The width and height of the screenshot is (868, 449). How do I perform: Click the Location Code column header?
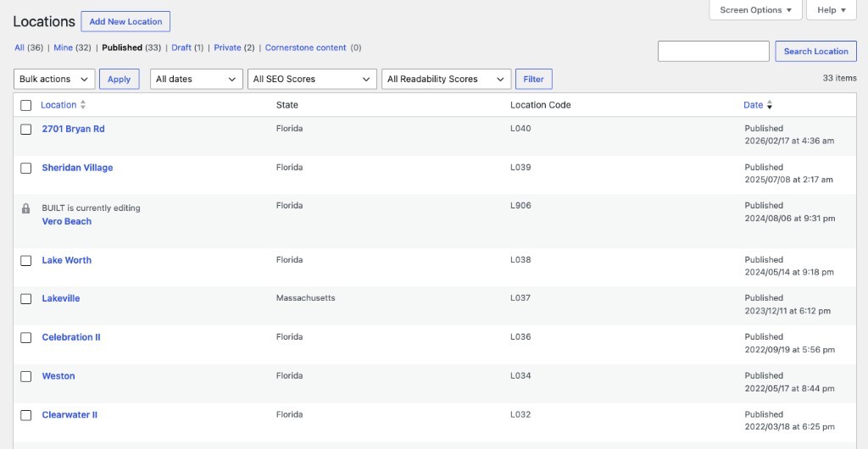(x=540, y=104)
